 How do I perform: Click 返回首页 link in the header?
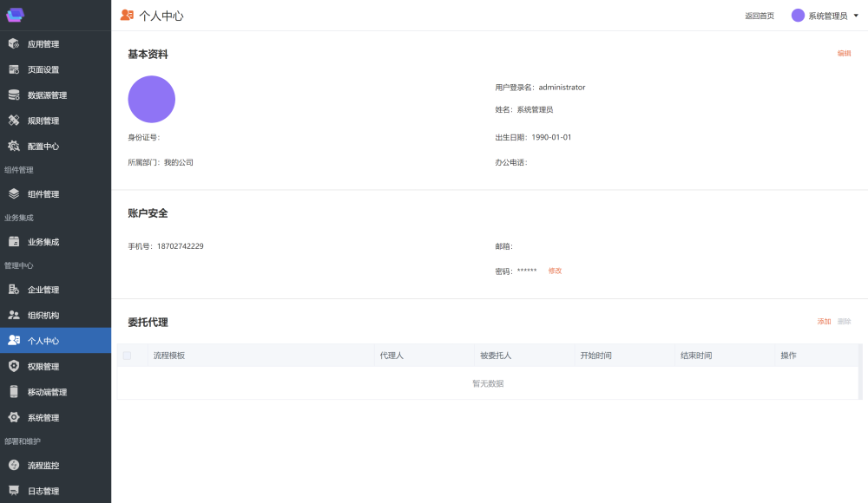click(x=759, y=16)
